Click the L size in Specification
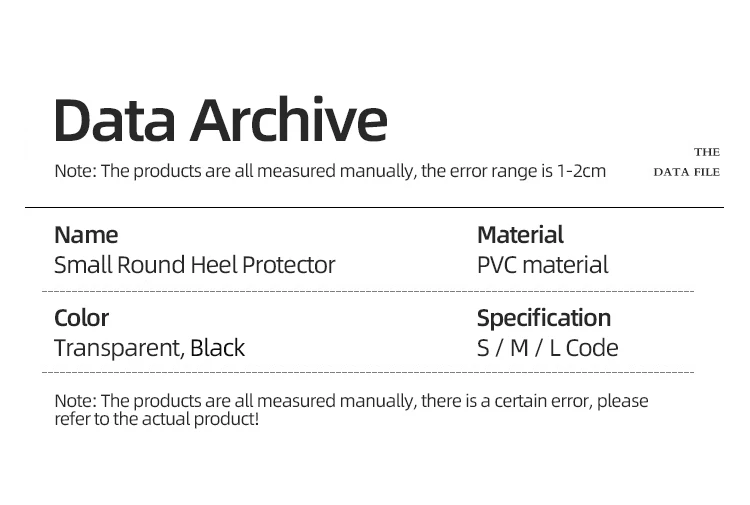Image resolution: width=750 pixels, height=505 pixels. pos(554,348)
